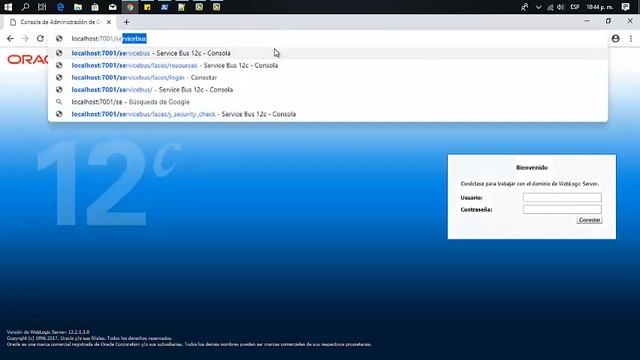Open the volume control in the tray

[561, 7]
